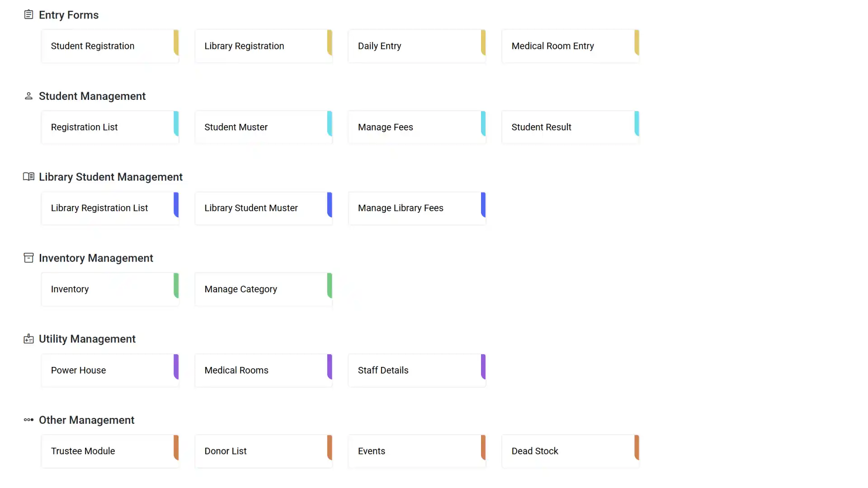Open Library Student Muster
The image size is (868, 488).
[263, 208]
